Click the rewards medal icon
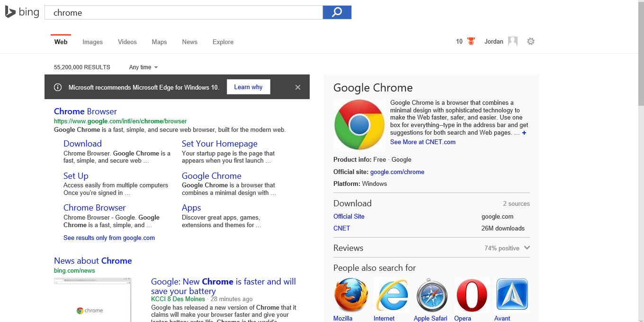Image resolution: width=644 pixels, height=322 pixels. (x=471, y=42)
